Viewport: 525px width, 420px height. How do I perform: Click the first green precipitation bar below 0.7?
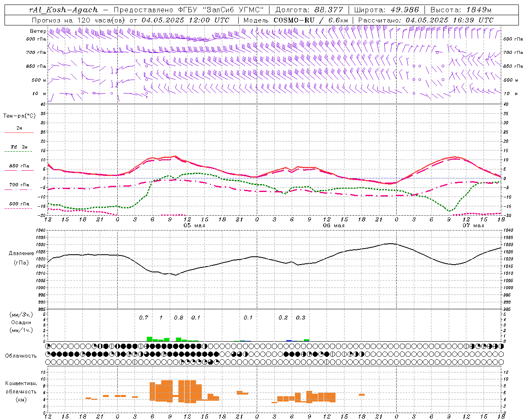point(150,339)
